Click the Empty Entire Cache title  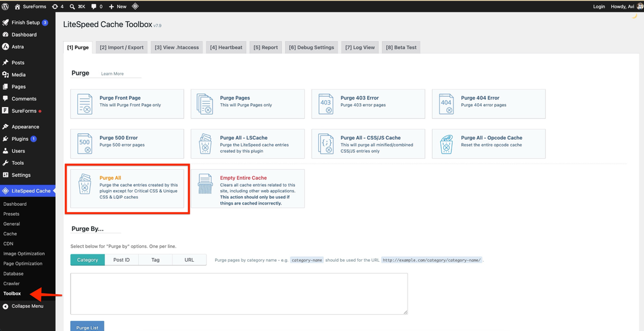pyautogui.click(x=243, y=178)
